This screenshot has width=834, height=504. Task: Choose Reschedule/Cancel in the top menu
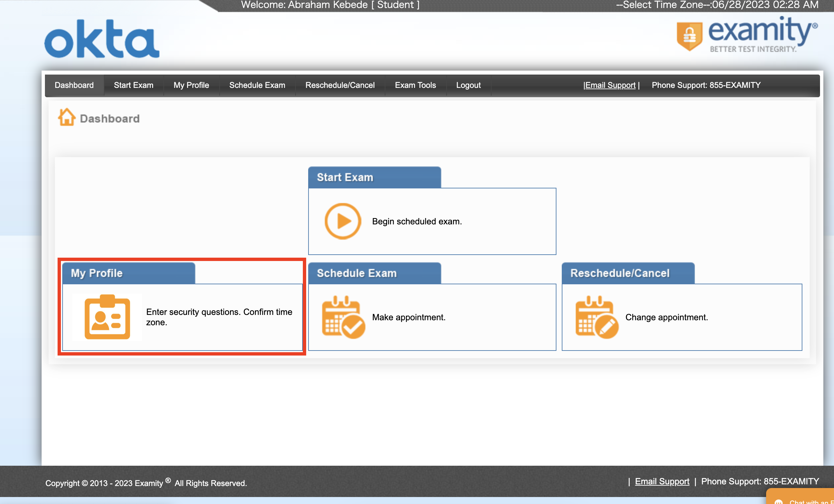click(340, 85)
